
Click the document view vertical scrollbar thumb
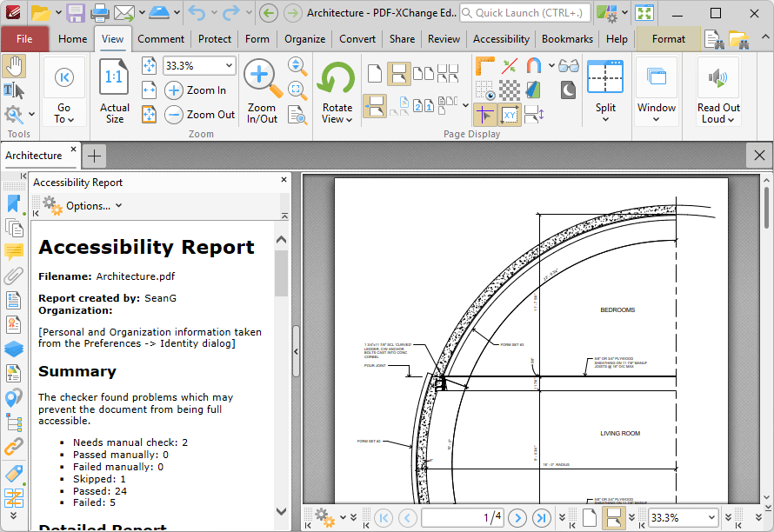click(766, 207)
